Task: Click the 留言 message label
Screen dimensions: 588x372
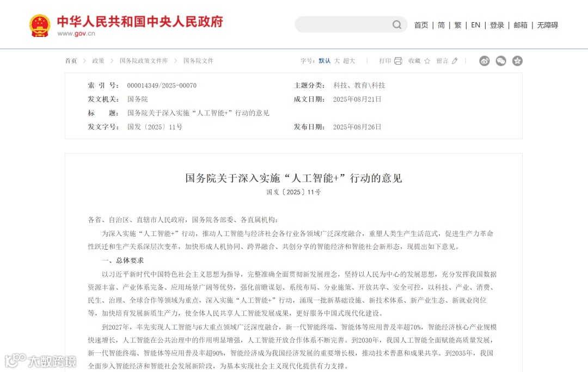Action: 442,61
